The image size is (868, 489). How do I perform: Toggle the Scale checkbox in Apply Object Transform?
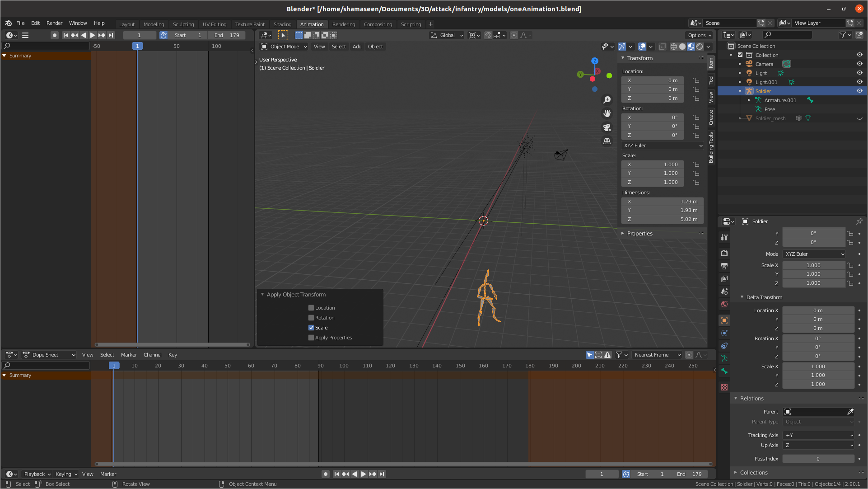[311, 327]
